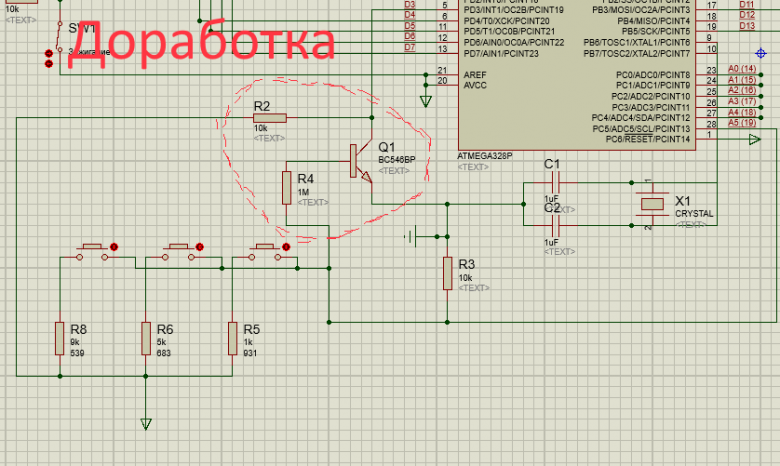Screen dimensions: 780x466
Task: Select resistor R6
Action: [145, 339]
